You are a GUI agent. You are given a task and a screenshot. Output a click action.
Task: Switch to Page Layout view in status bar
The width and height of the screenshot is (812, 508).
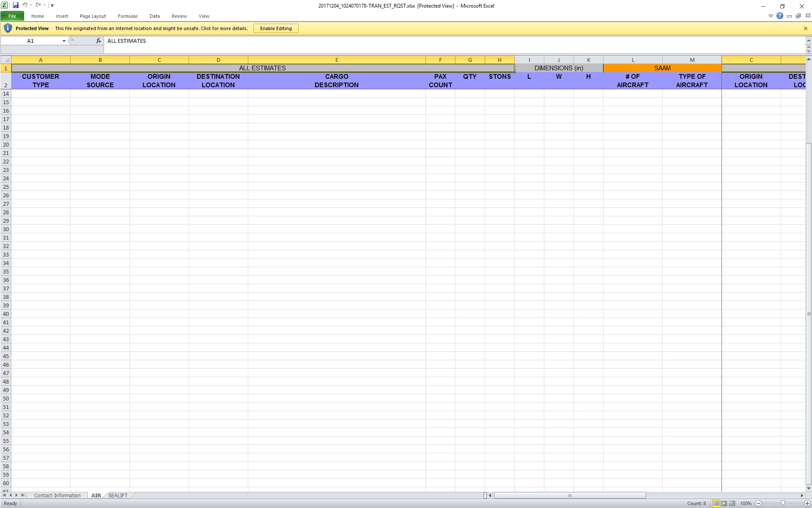tap(724, 503)
